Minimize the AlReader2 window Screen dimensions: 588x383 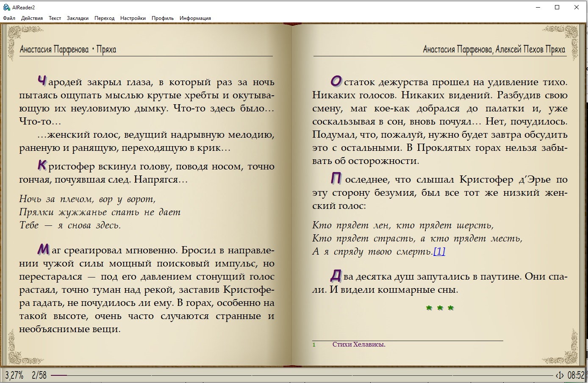pyautogui.click(x=538, y=7)
